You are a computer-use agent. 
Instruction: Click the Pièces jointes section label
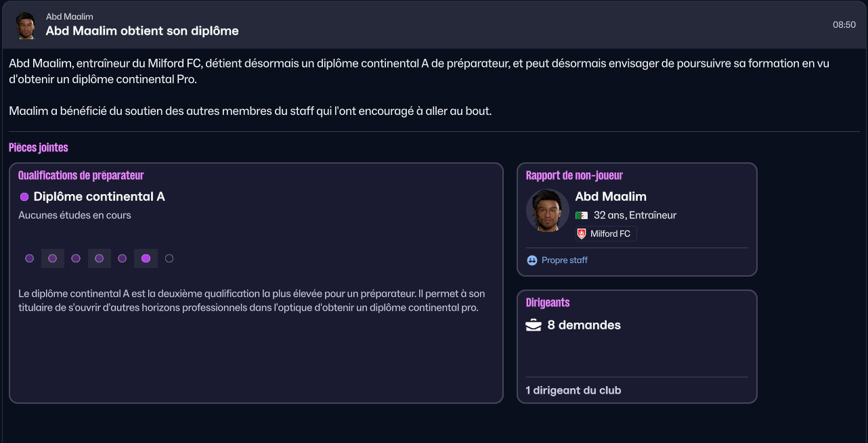pyautogui.click(x=39, y=147)
